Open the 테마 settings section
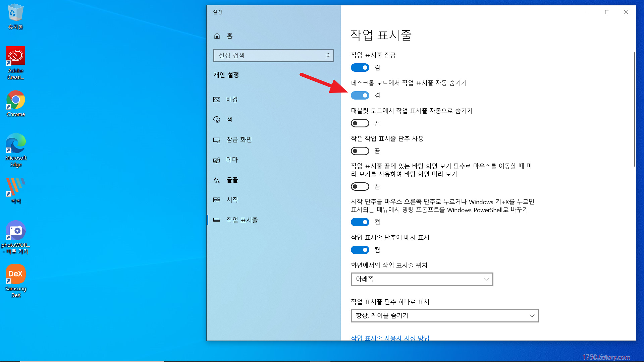The image size is (644, 362). [x=232, y=160]
